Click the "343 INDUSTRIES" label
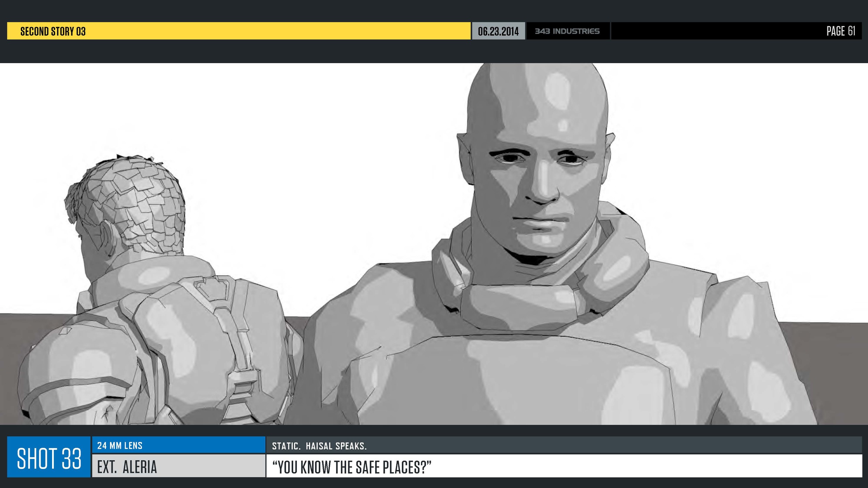Screen dimensions: 868x488 tap(567, 31)
